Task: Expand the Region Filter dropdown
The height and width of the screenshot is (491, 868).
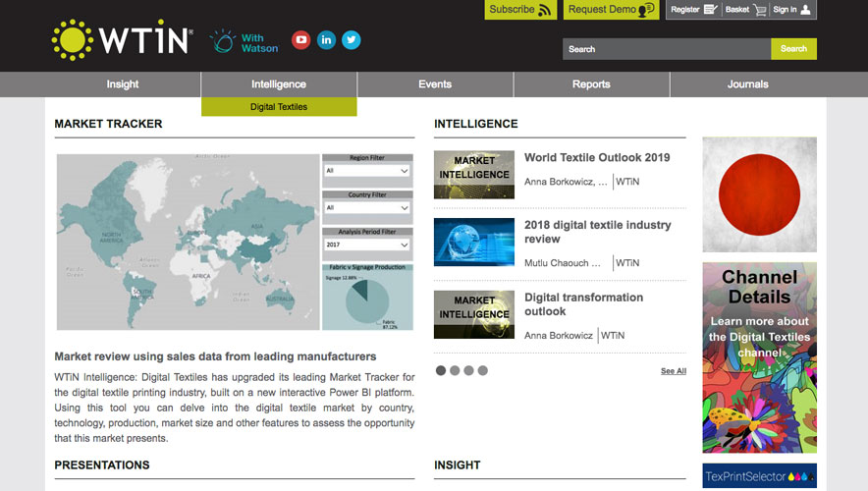Action: pos(367,171)
